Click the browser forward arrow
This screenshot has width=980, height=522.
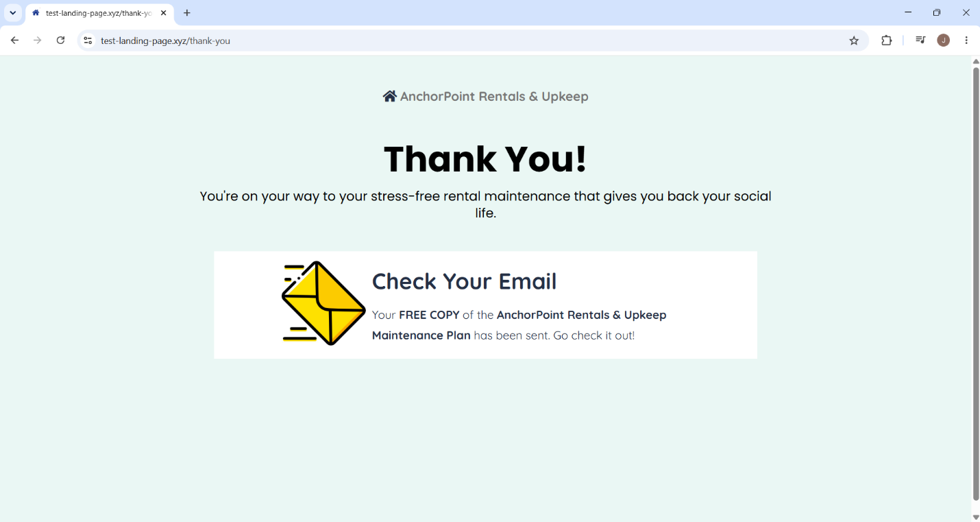tap(37, 40)
